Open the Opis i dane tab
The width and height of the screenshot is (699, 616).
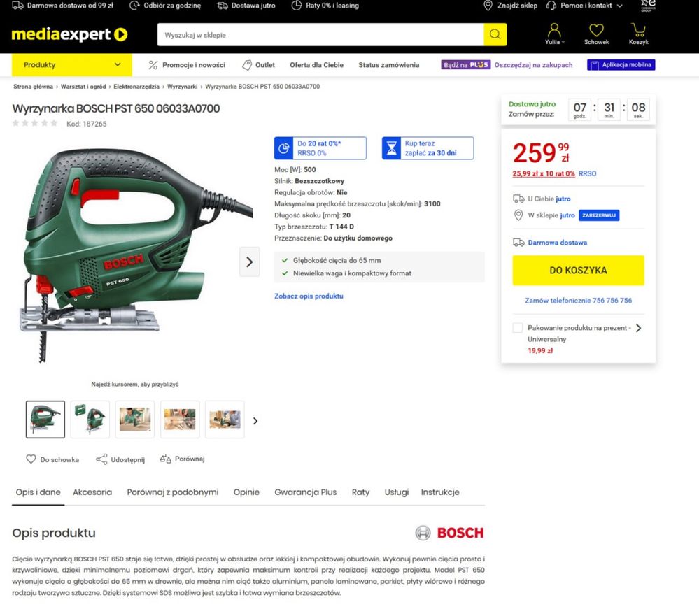[x=38, y=492]
